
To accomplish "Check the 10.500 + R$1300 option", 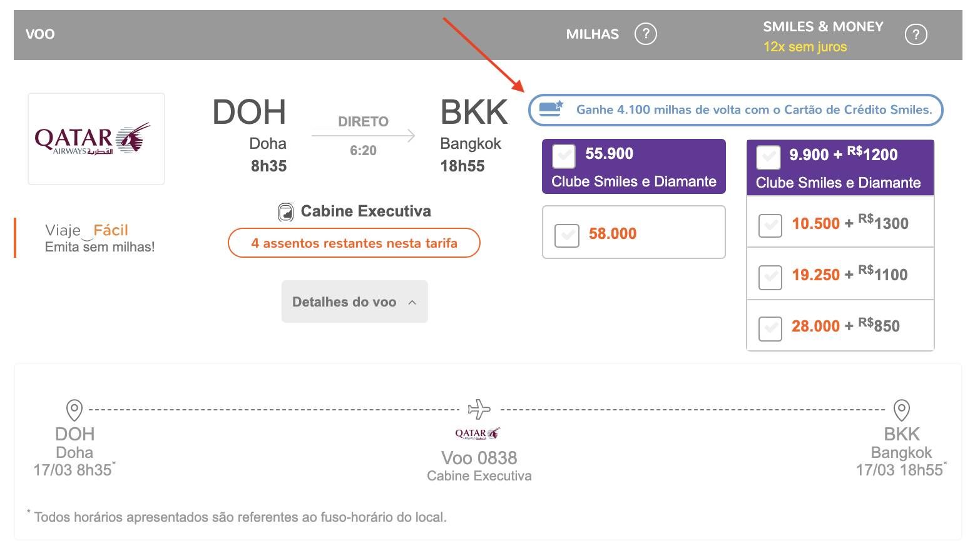I will 770,225.
